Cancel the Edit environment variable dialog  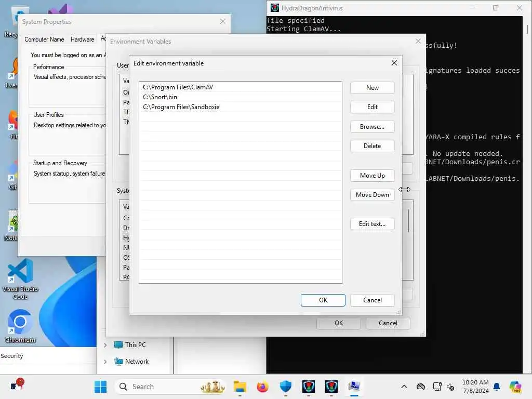pos(372,300)
